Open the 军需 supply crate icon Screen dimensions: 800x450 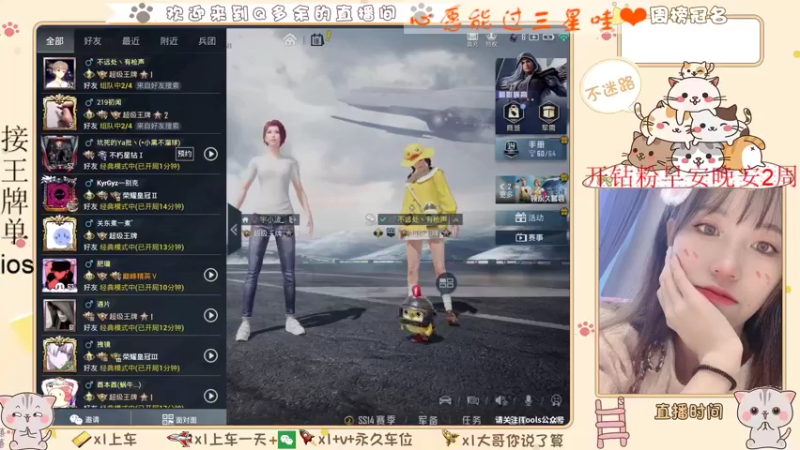click(548, 116)
